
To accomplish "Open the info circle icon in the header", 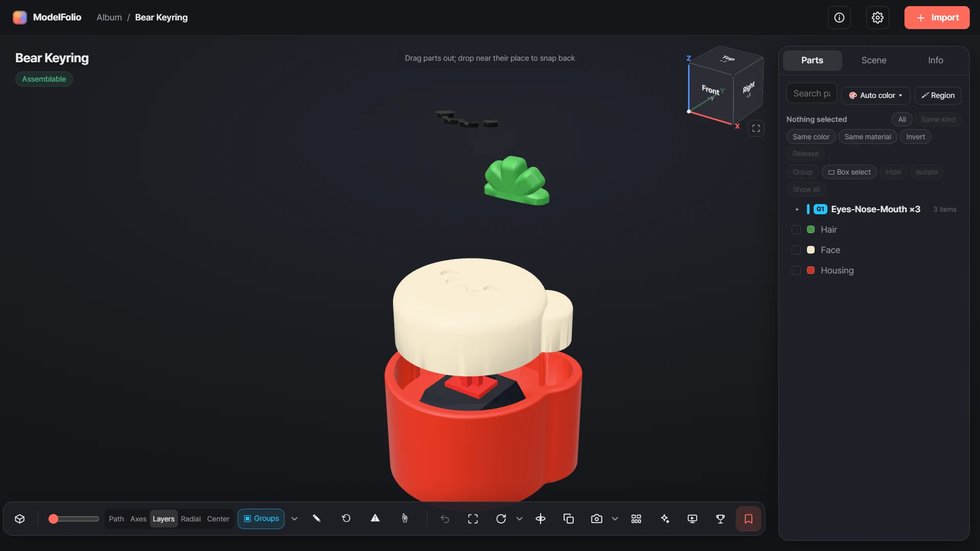I will pos(839,17).
